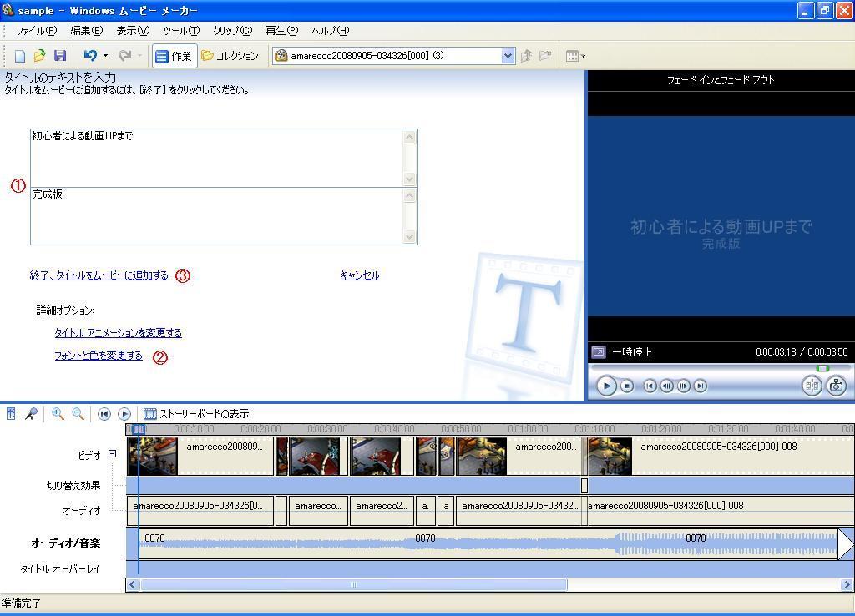Click the New Project icon

coord(20,56)
